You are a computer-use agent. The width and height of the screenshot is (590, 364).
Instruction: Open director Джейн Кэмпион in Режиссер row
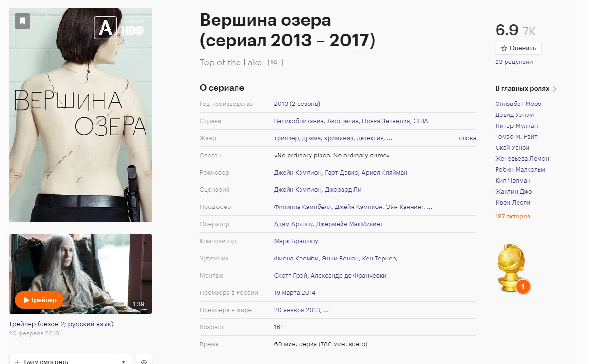pyautogui.click(x=298, y=173)
